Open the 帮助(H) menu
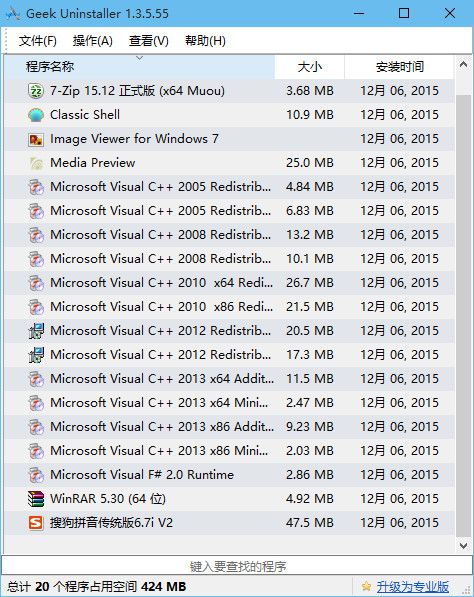Viewport: 474px width, 597px height. [205, 40]
